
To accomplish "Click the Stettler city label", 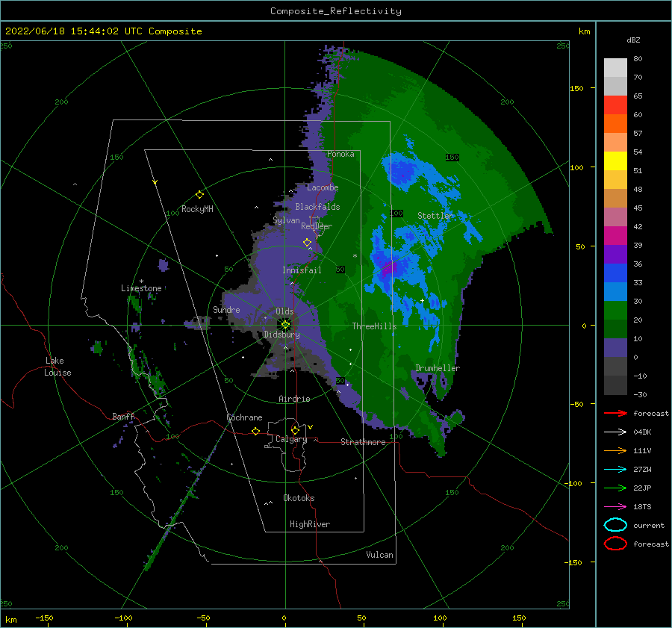I will 435,216.
